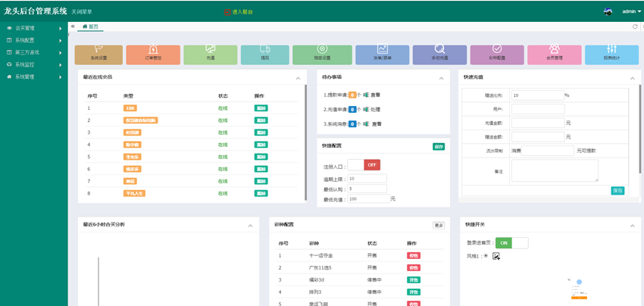Click the 充值金额 input field
Viewport: 644px width, 306px height.
pyautogui.click(x=537, y=123)
